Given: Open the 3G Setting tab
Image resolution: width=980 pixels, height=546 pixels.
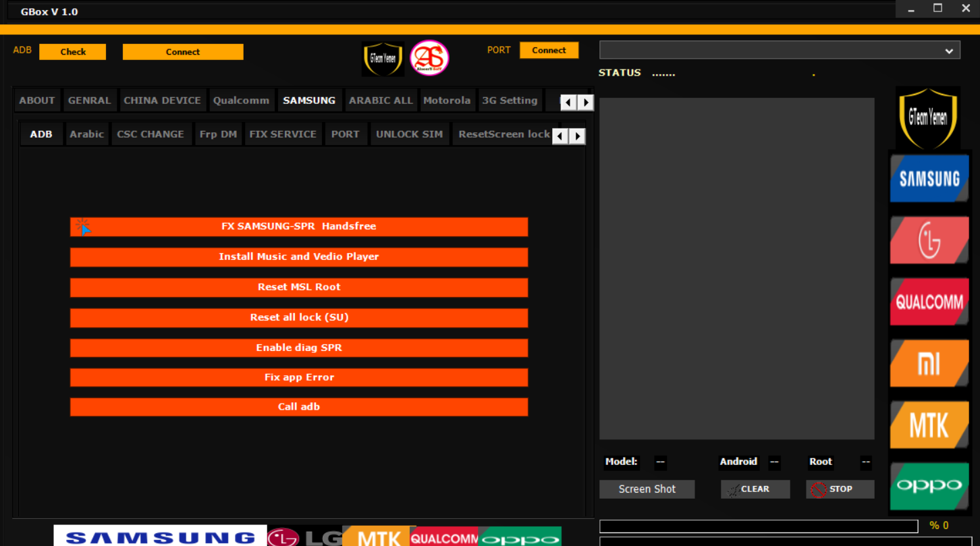Looking at the screenshot, I should [x=510, y=101].
